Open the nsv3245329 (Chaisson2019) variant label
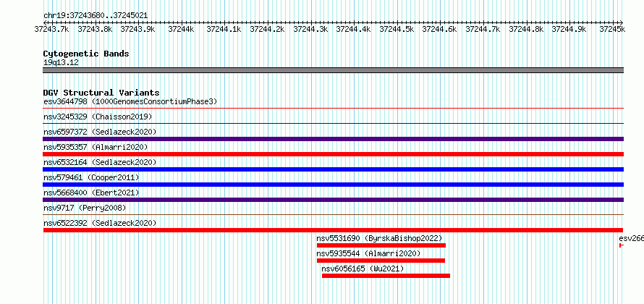The width and height of the screenshot is (644, 304). coord(98,117)
